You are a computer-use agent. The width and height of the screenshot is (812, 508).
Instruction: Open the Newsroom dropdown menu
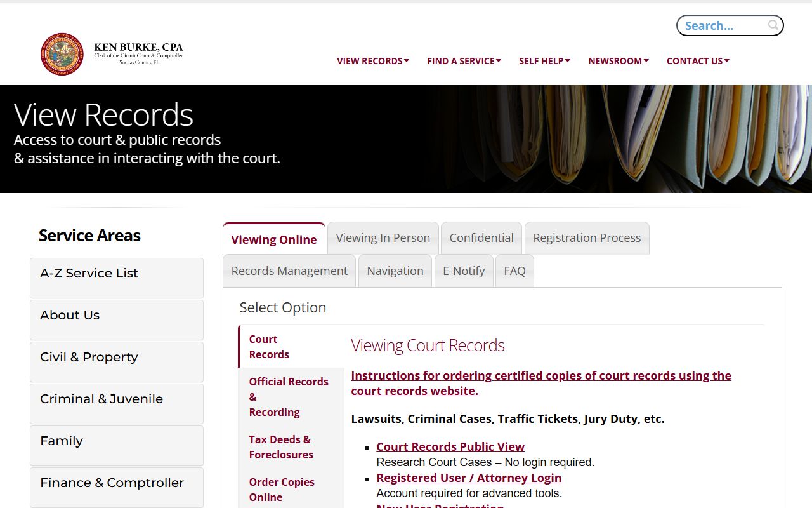[x=619, y=61]
